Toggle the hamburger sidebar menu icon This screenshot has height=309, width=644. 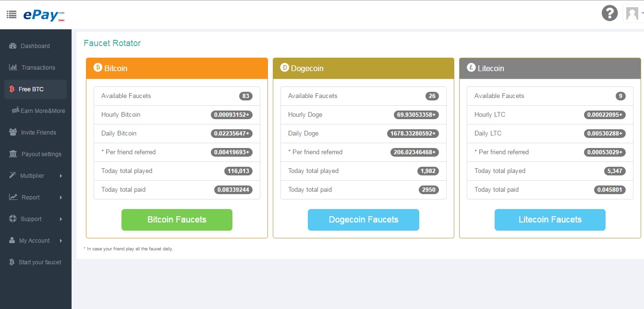(12, 15)
